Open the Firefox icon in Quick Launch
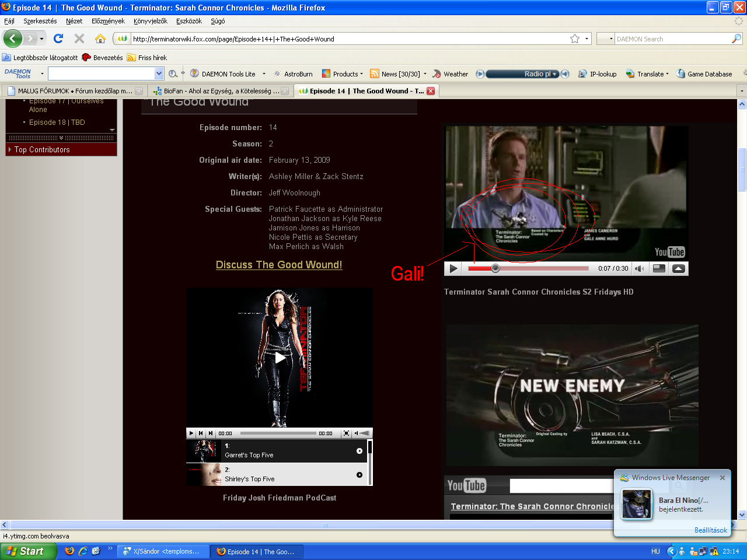 [69, 551]
